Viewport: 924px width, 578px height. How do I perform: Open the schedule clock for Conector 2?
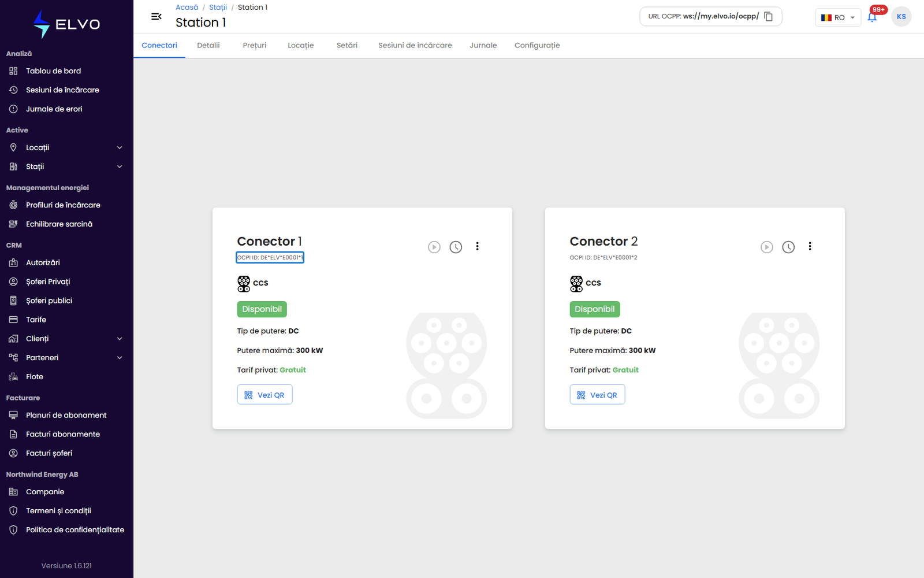click(788, 247)
